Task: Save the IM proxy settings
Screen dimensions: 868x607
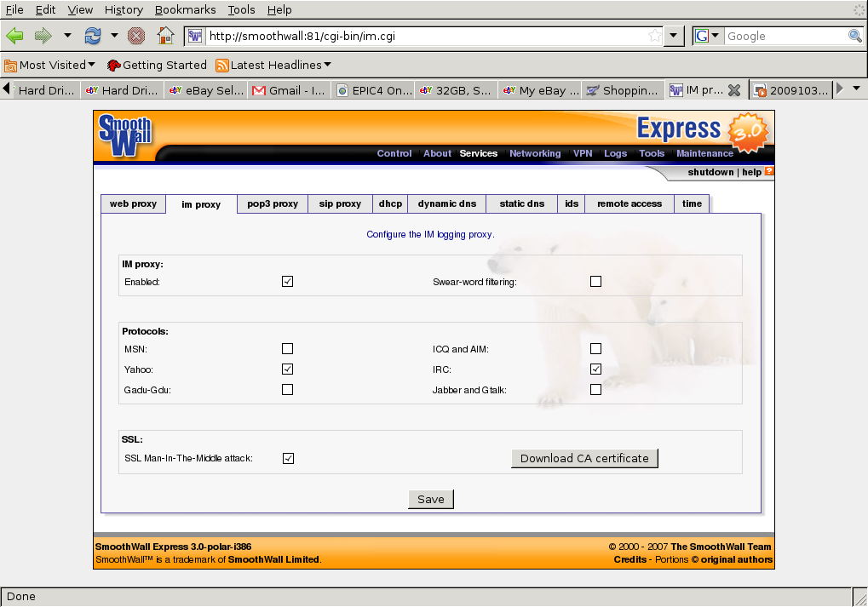Action: [430, 499]
